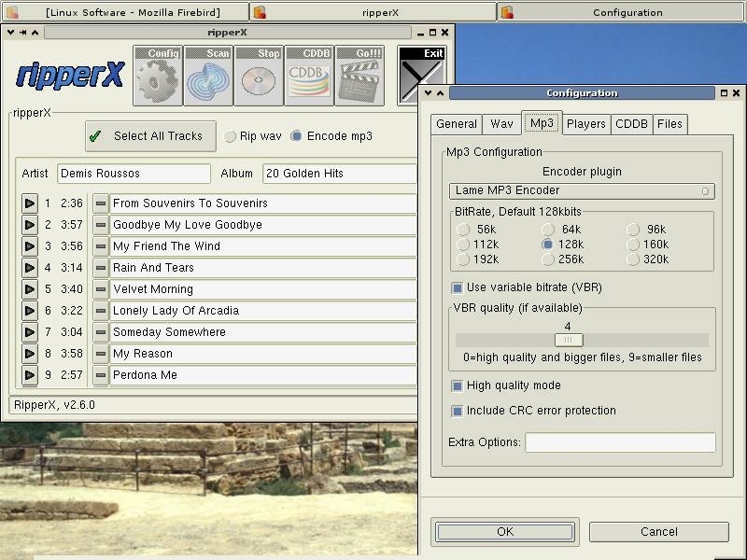Choose the 320k bitrate
The image size is (747, 560).
(x=647, y=259)
